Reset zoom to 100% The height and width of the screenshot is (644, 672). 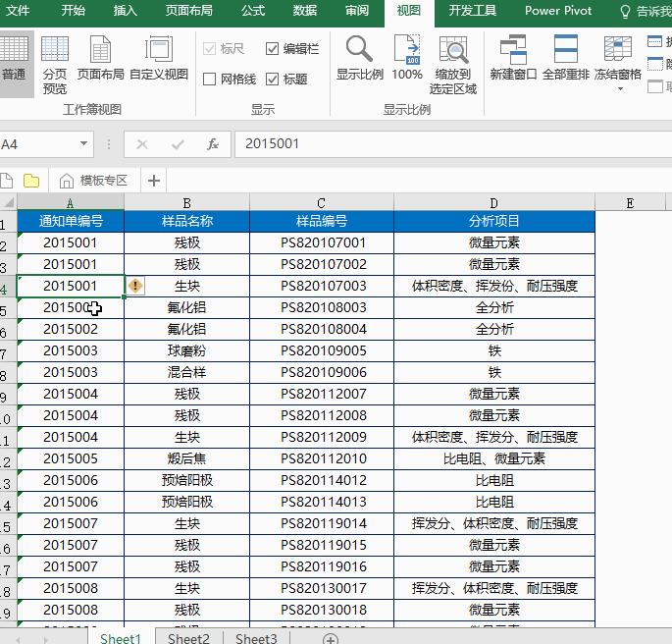point(407,58)
